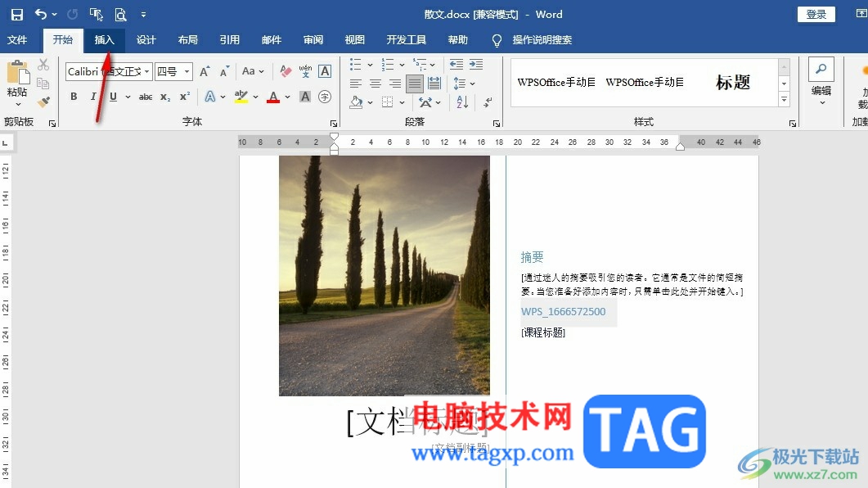Apply a numbered list

click(388, 65)
